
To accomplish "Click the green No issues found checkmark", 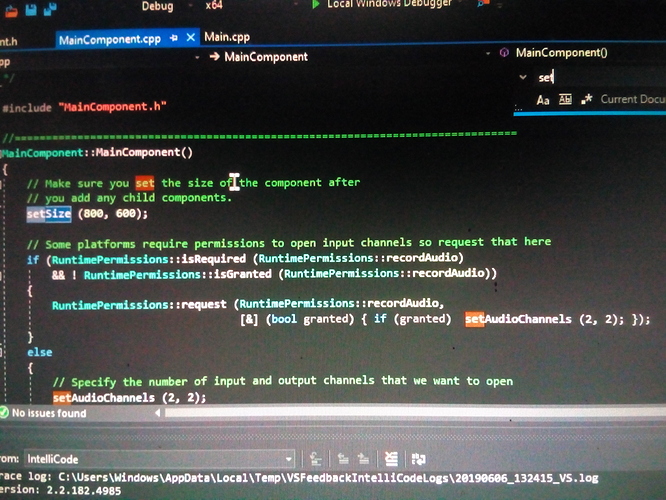I will tap(4, 412).
